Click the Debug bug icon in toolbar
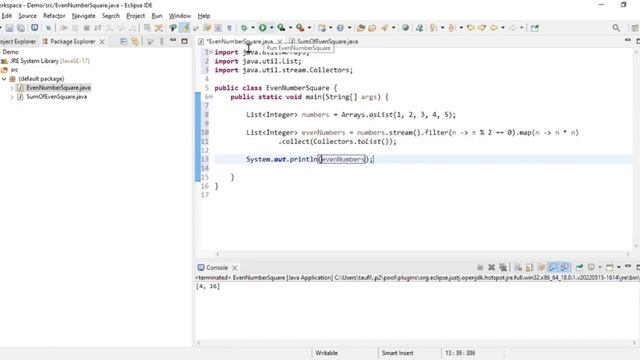This screenshot has width=640, height=360. click(x=244, y=28)
